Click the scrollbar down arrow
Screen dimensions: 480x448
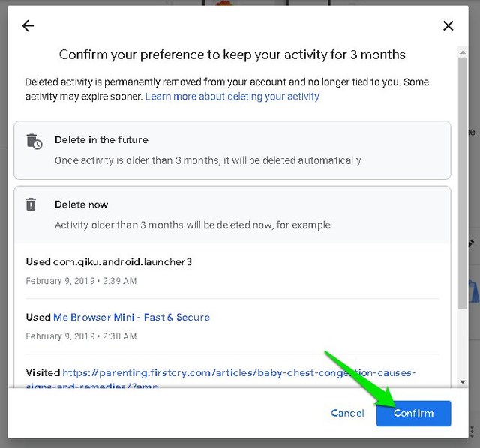463,382
